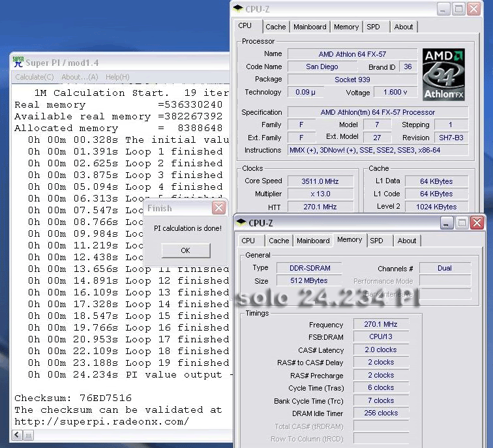
Task: Click the Super PI title bar icon
Action: [18, 62]
